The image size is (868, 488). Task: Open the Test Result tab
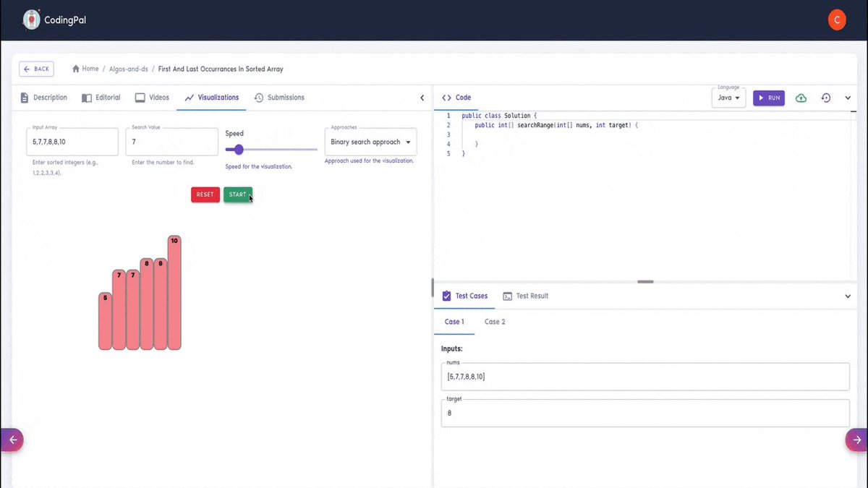click(526, 296)
